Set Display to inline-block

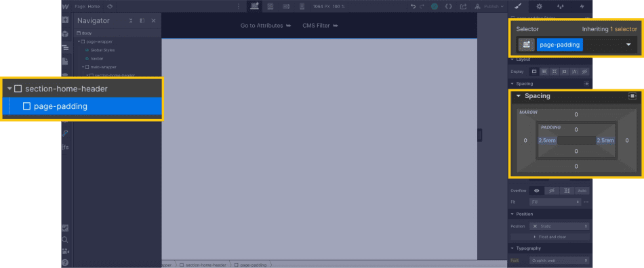(x=565, y=71)
